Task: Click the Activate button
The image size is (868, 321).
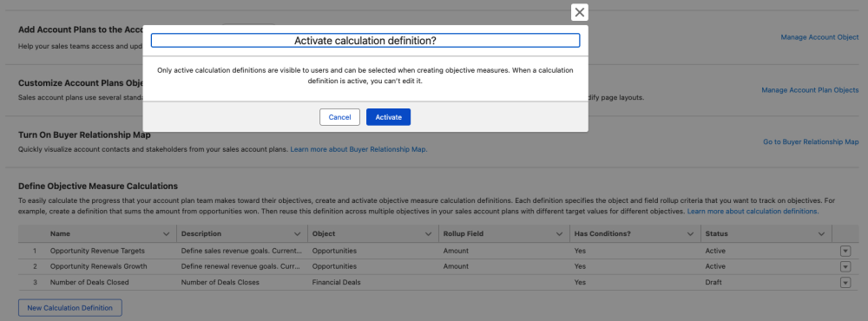Action: (x=388, y=117)
